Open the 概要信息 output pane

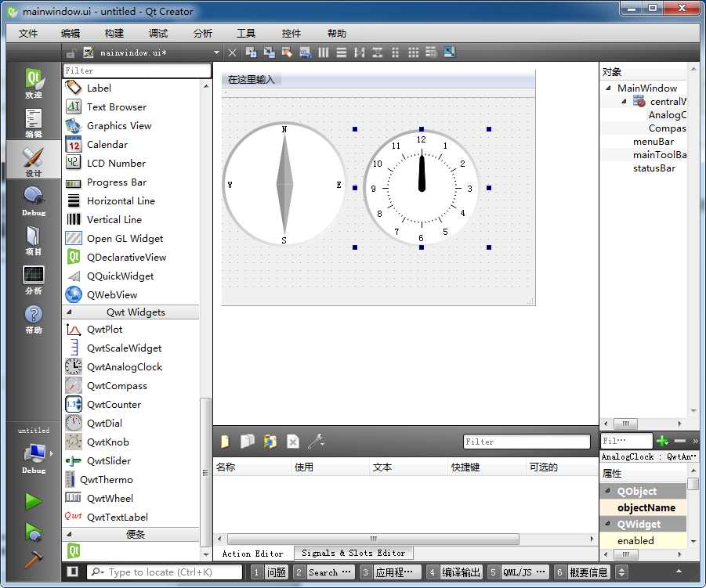(581, 572)
